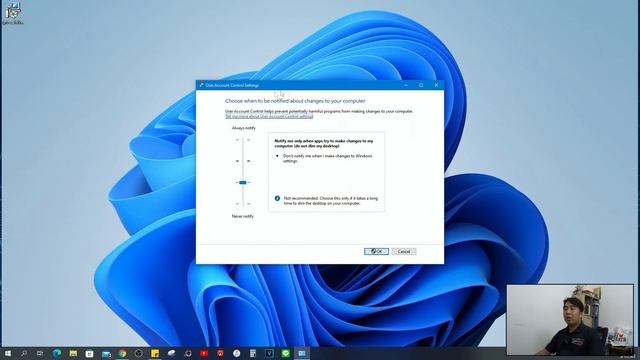This screenshot has width=640, height=360.
Task: Click the bold 'Notify me only when apps' text
Action: click(x=324, y=143)
